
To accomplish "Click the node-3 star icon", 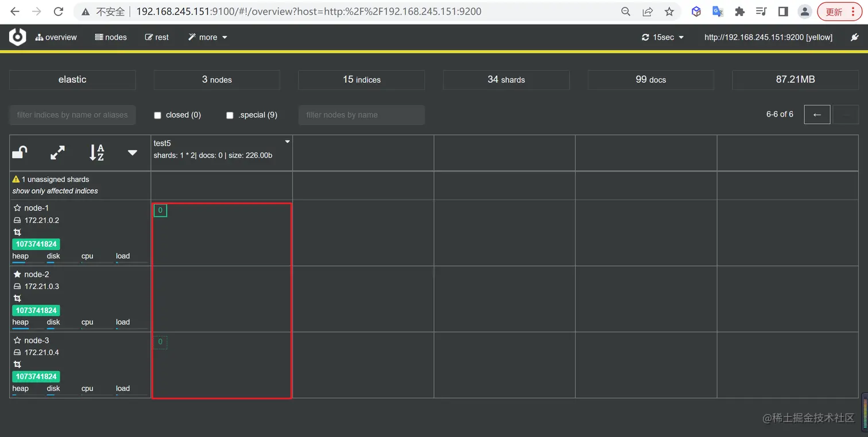I will 17,341.
